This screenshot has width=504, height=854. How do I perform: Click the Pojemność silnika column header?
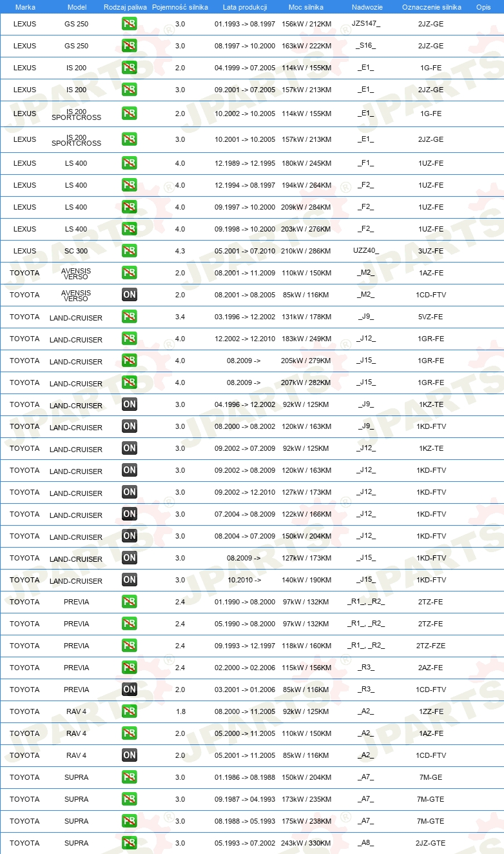tap(180, 7)
